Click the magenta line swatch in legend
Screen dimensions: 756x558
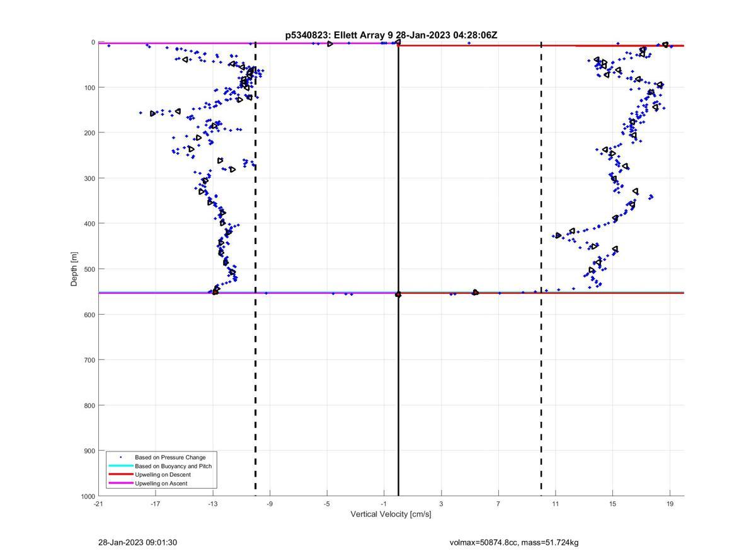click(120, 484)
